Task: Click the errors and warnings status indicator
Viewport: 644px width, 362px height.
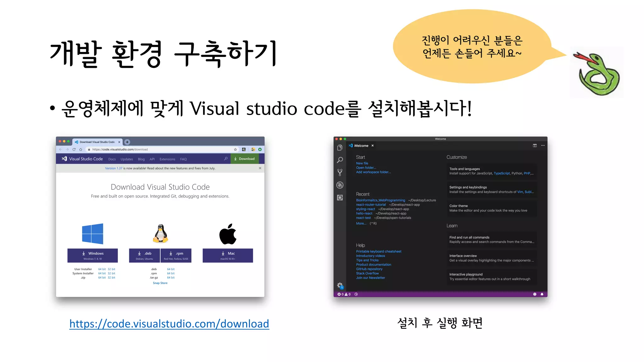Action: click(x=344, y=294)
